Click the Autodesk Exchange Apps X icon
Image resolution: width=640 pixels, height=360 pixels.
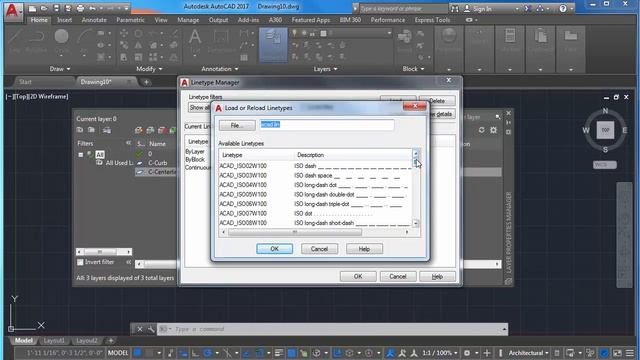[x=528, y=8]
